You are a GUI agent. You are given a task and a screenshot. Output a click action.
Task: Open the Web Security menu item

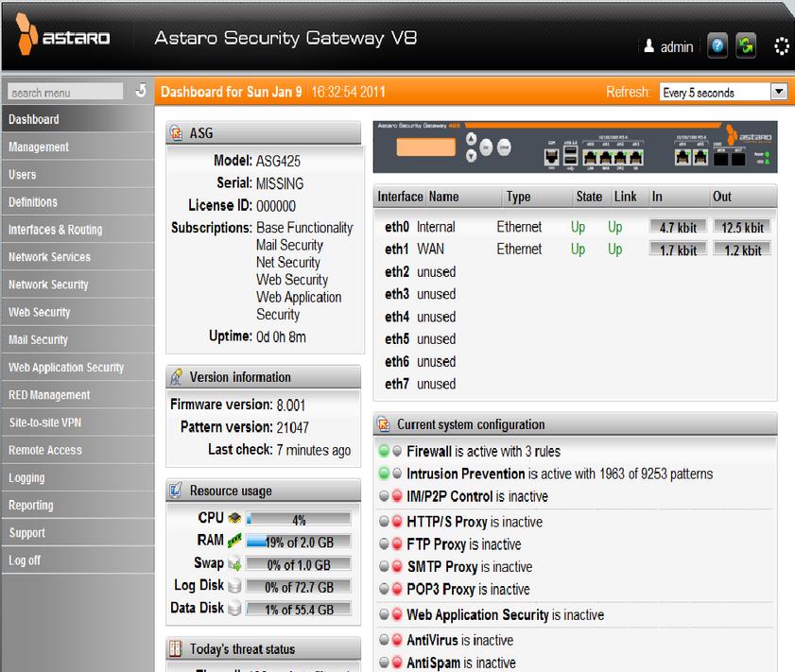click(39, 312)
